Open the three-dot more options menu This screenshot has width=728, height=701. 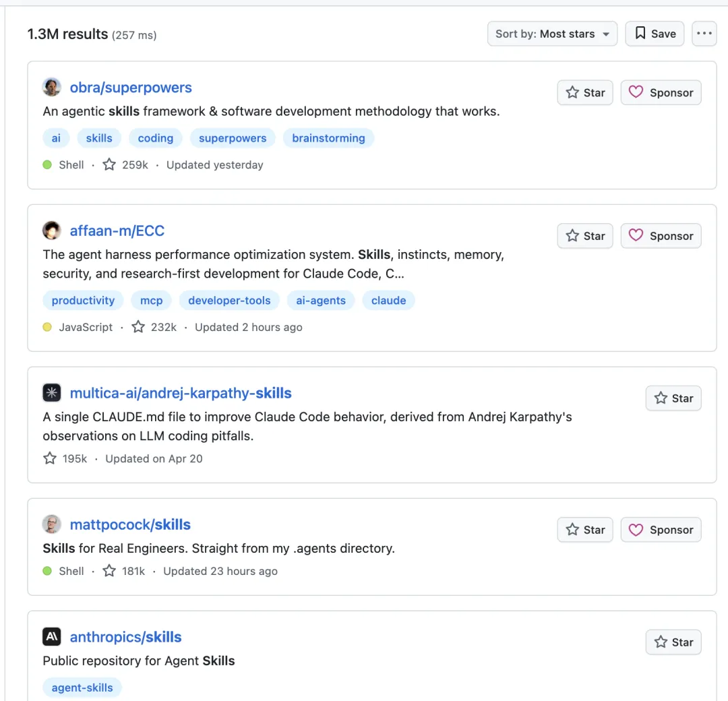[x=704, y=34]
